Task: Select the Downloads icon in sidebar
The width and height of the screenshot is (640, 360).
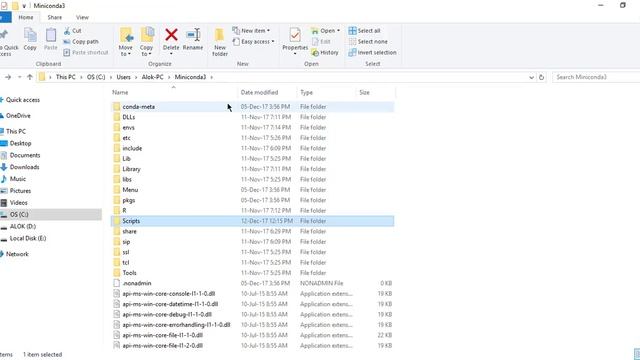Action: 4,167
